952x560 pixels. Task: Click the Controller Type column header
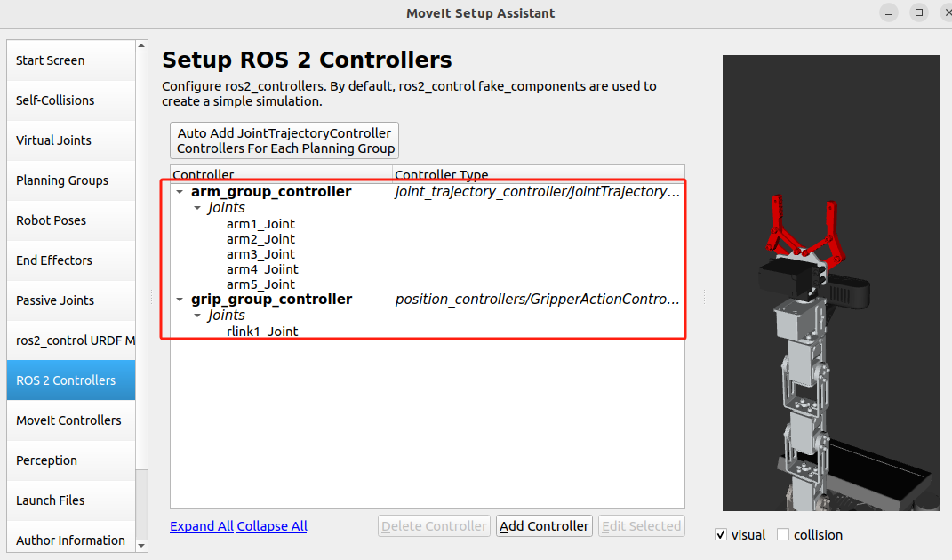click(x=539, y=174)
